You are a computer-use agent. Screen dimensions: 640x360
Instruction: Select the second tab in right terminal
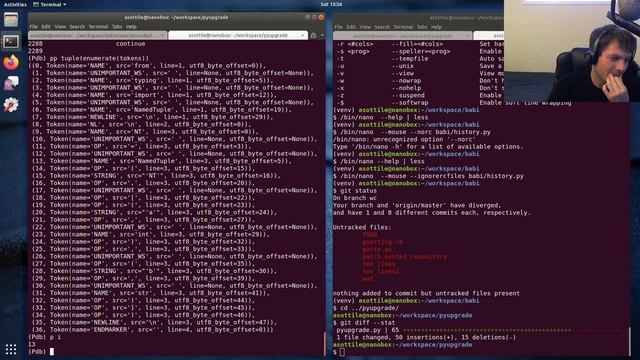click(x=489, y=36)
